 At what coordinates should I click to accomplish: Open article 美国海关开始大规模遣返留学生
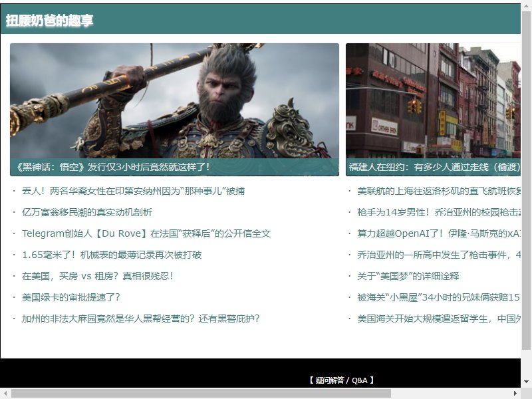click(439, 319)
